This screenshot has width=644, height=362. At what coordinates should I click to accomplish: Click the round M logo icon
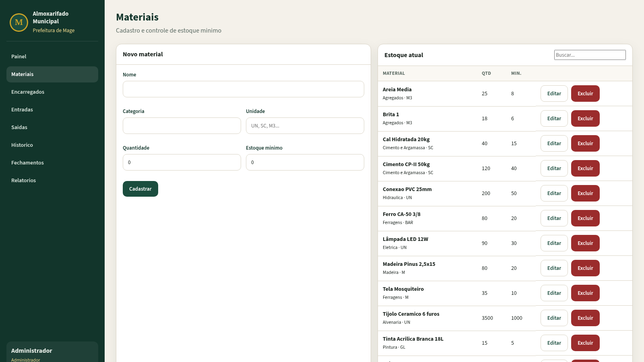tap(19, 22)
